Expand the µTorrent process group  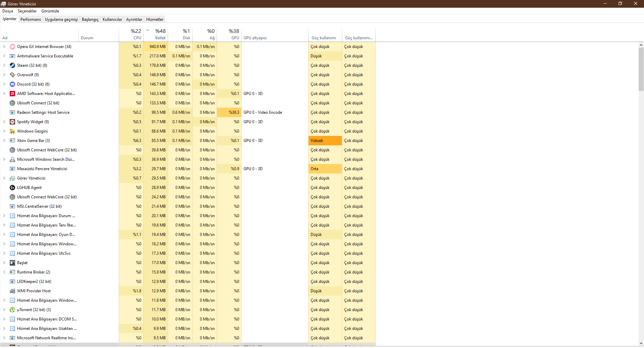click(4, 310)
